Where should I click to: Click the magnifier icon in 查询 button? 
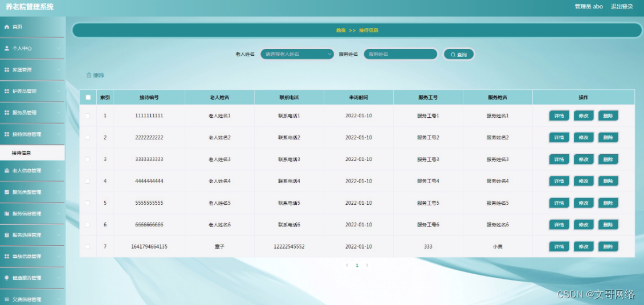point(453,55)
